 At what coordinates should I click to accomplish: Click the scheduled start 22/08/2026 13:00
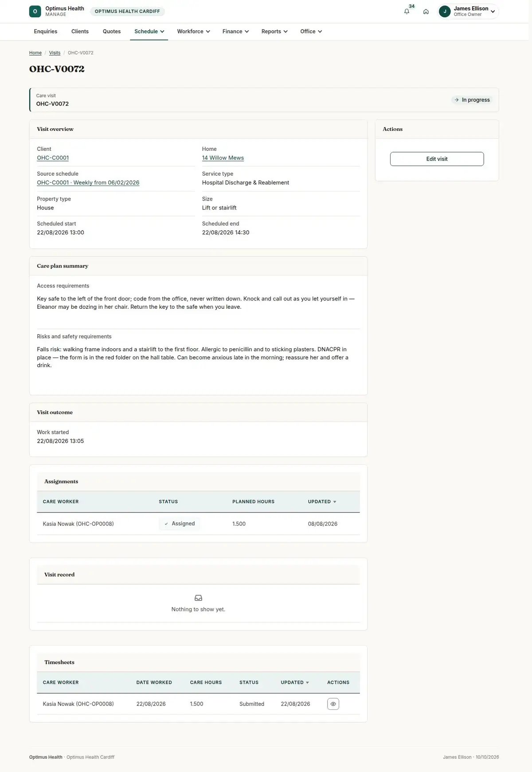coord(60,232)
